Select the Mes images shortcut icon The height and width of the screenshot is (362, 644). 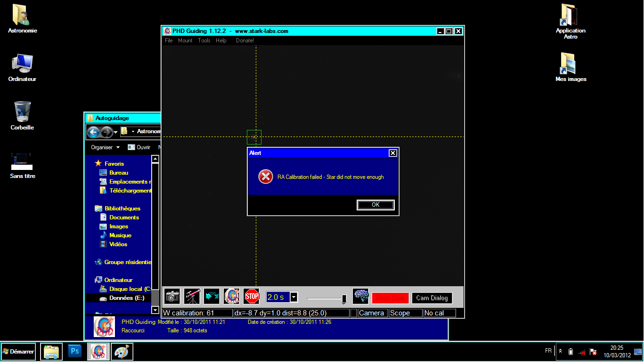point(571,67)
